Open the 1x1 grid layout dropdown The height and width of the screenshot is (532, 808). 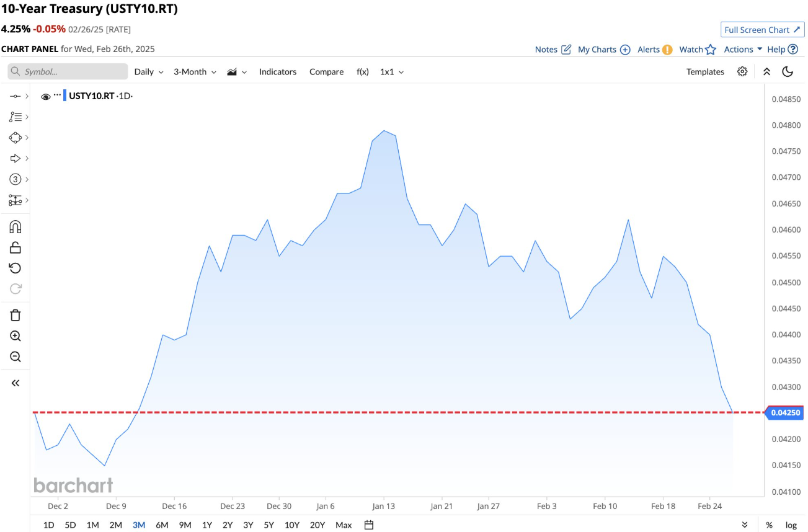(392, 72)
